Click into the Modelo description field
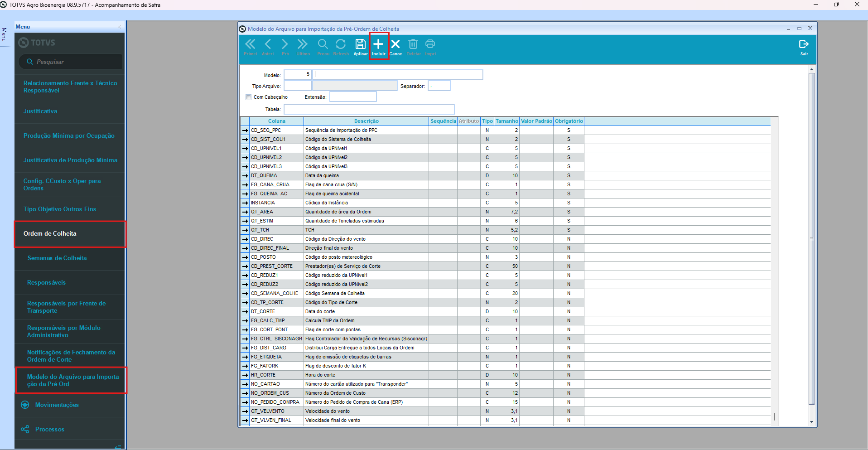The image size is (868, 450). (x=398, y=74)
